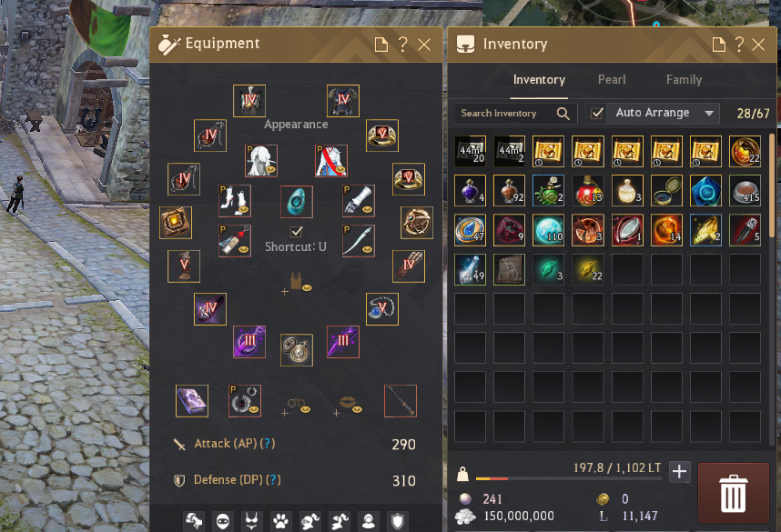781x532 pixels.
Task: Click the Search inventory input field
Action: pyautogui.click(x=515, y=114)
